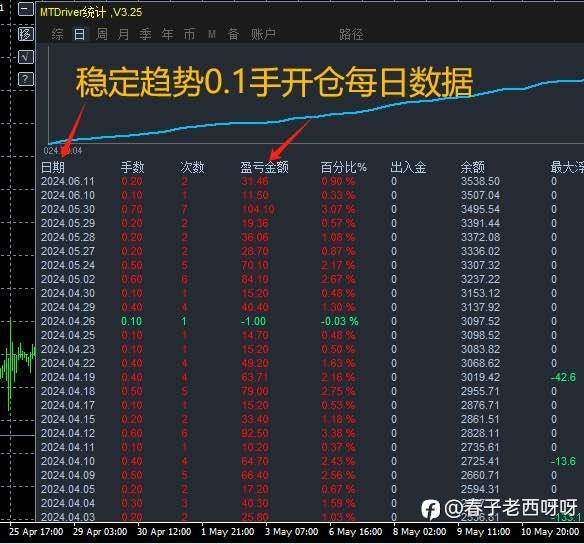The height and width of the screenshot is (544, 584).
Task: Select the 季 quarterly tab
Action: coord(145,34)
